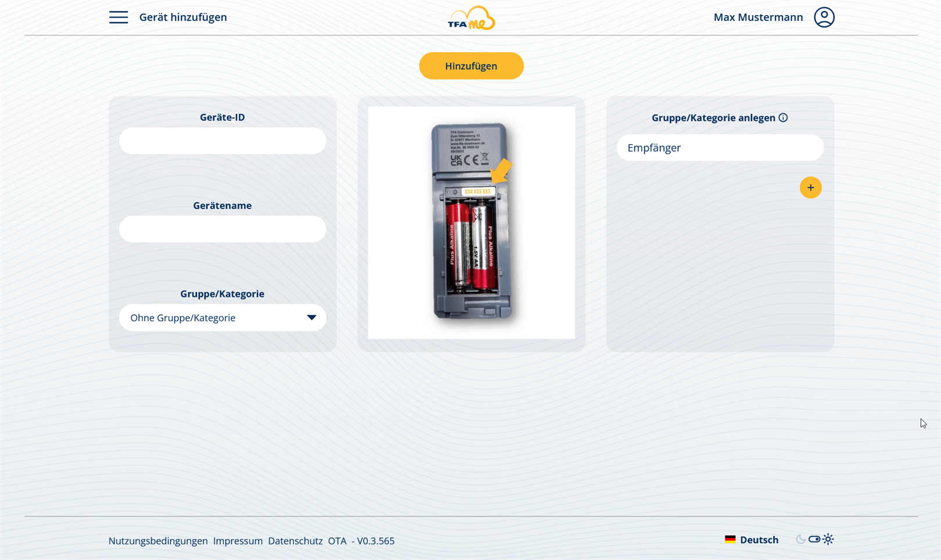
Task: Open the Datenschutz link
Action: coord(295,541)
